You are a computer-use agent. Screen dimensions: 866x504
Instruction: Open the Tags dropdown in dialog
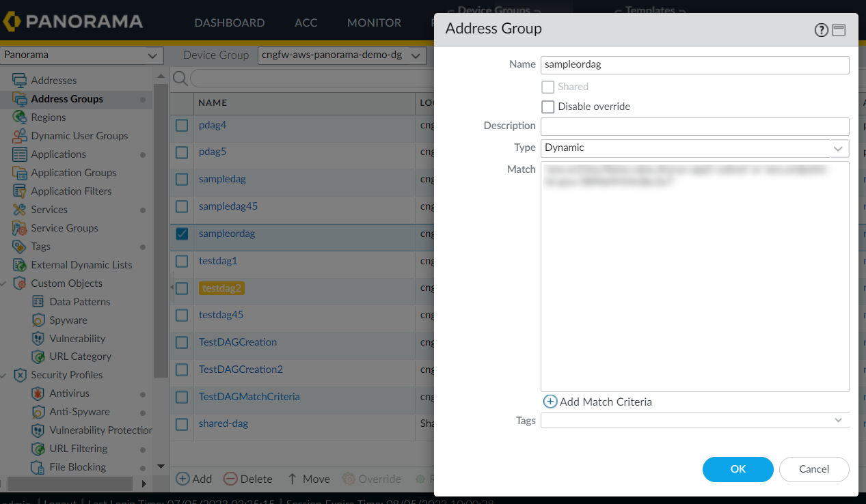[x=694, y=421]
